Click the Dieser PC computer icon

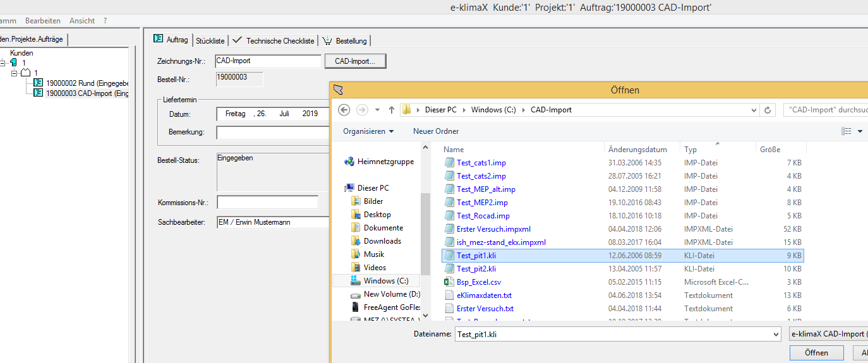pos(349,188)
